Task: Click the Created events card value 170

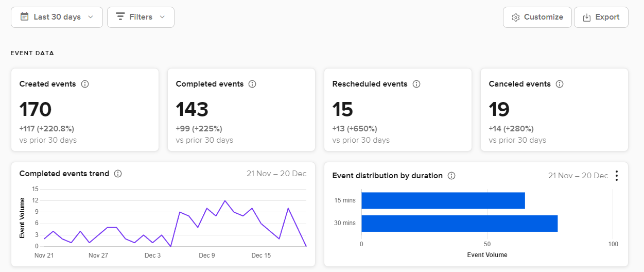Action: coord(36,110)
